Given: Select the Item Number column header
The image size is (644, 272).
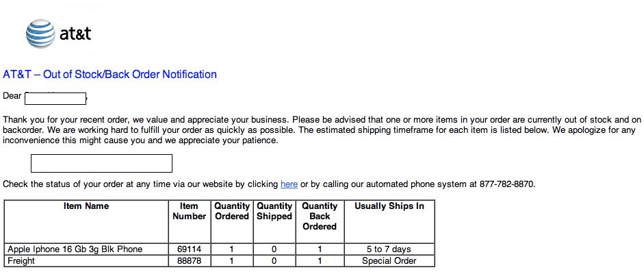Looking at the screenshot, I should point(190,211).
